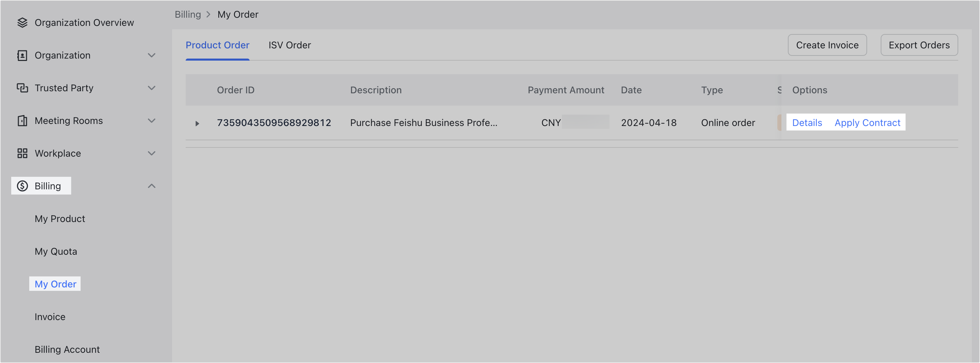Click the Organization contact-card icon
The width and height of the screenshot is (980, 363).
[22, 55]
